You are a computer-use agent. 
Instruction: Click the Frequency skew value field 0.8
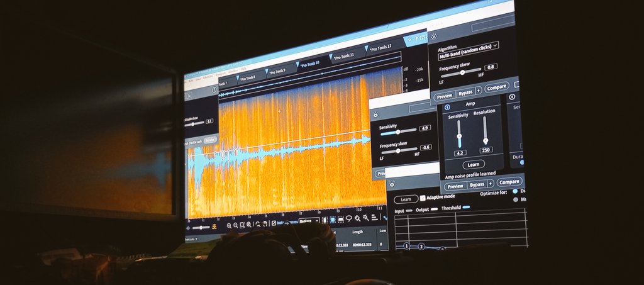491,67
